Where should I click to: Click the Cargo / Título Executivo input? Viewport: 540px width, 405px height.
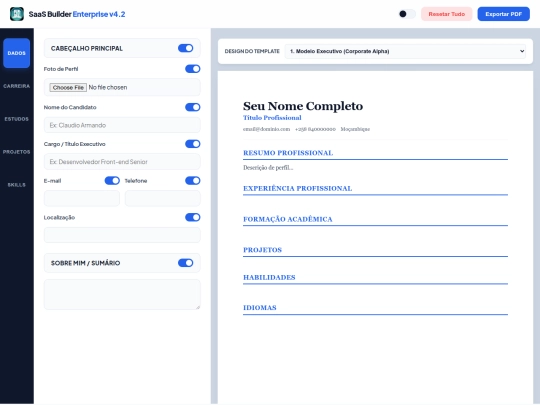coord(122,162)
